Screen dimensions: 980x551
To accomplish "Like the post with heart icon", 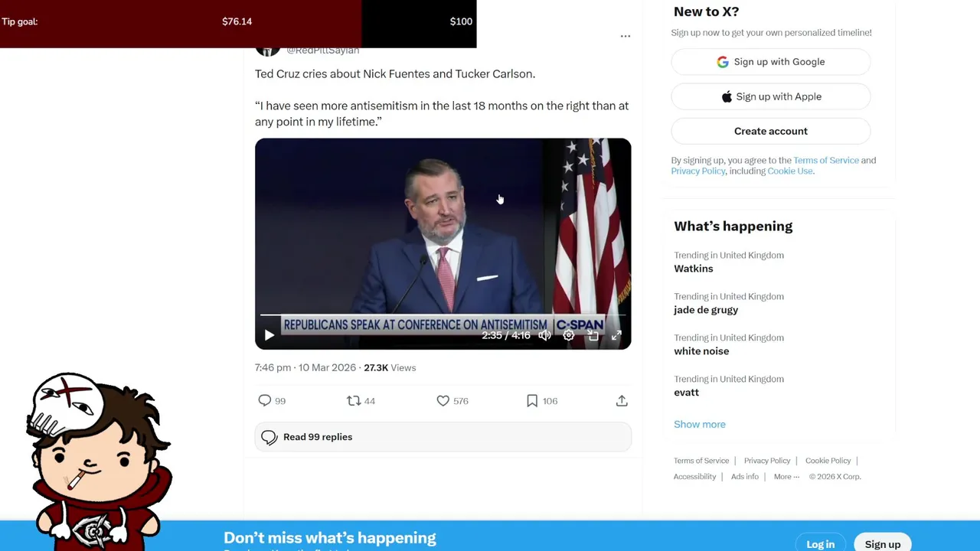I will click(443, 400).
